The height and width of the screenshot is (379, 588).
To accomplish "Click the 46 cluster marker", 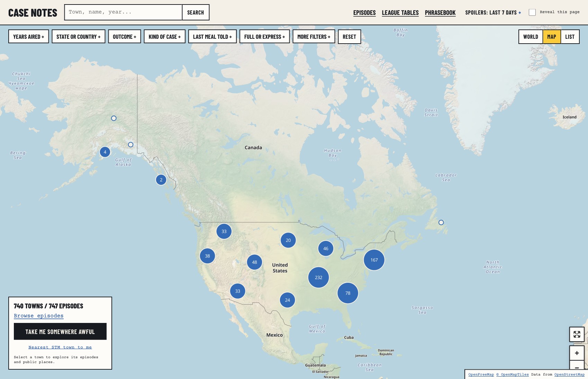I will (326, 249).
